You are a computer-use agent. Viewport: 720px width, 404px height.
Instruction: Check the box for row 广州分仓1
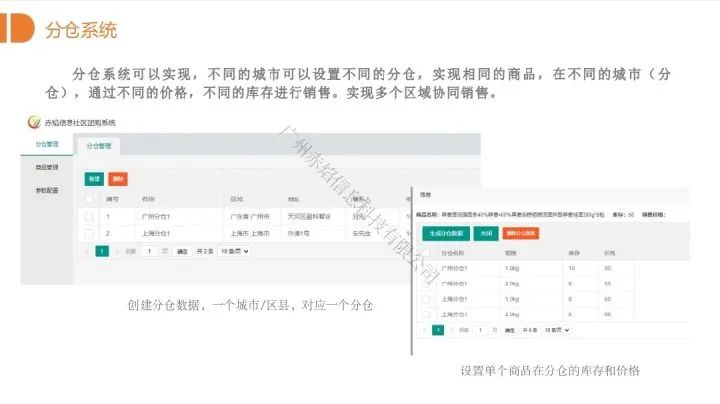(x=89, y=216)
